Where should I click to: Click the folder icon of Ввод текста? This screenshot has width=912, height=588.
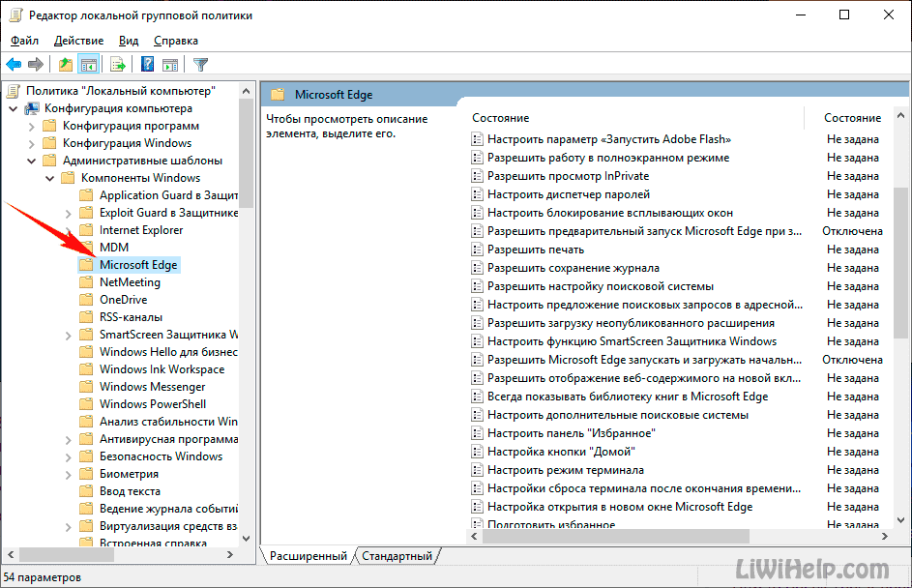pyautogui.click(x=86, y=491)
